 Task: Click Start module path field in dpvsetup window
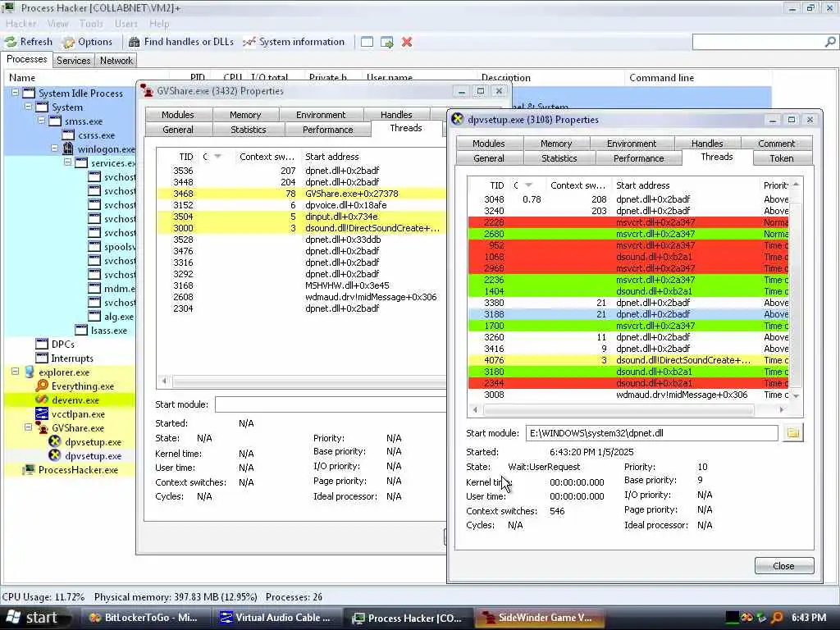(x=651, y=433)
